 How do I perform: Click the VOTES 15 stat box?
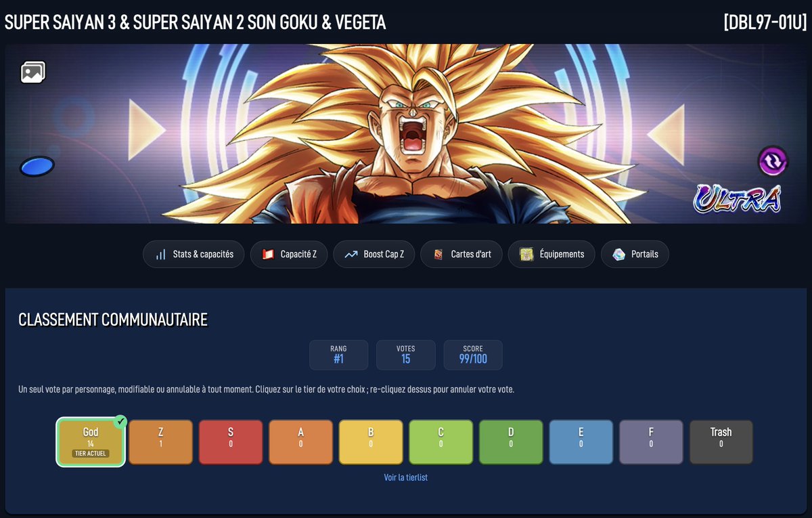coord(406,355)
